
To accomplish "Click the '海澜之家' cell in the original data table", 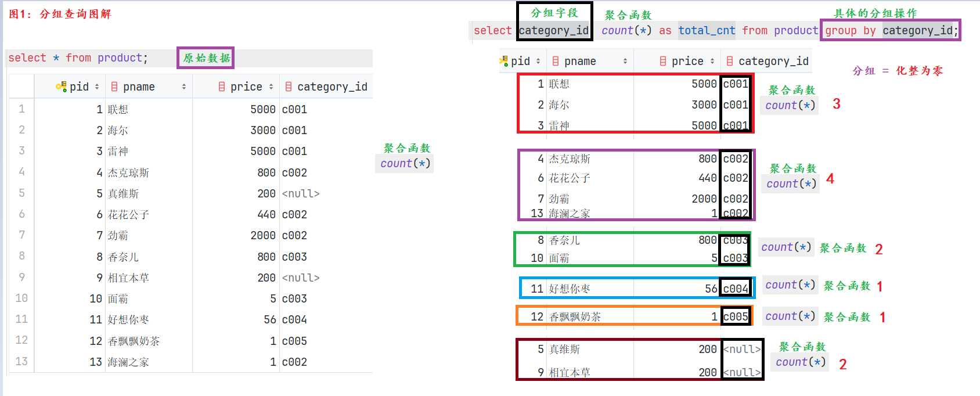I will [x=128, y=362].
